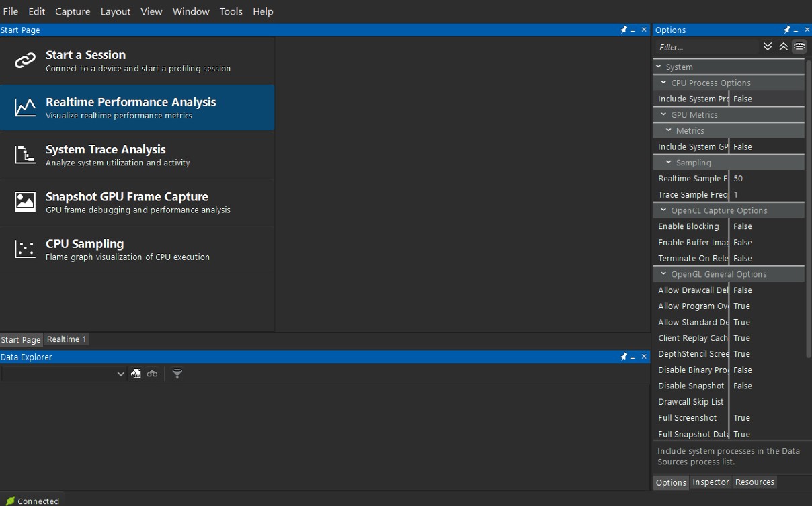
Task: Switch to the Inspector tab
Action: pos(710,482)
